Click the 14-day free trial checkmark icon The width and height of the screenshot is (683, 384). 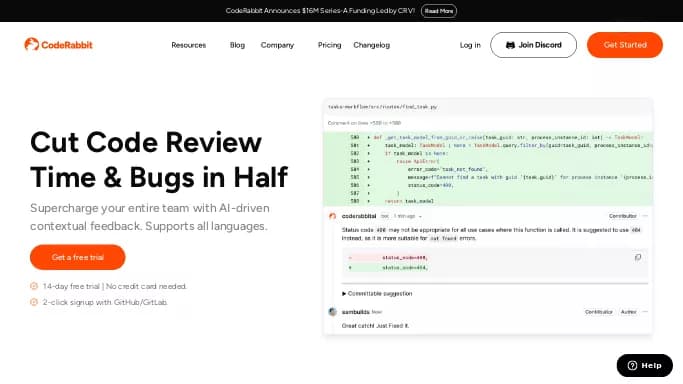click(34, 286)
